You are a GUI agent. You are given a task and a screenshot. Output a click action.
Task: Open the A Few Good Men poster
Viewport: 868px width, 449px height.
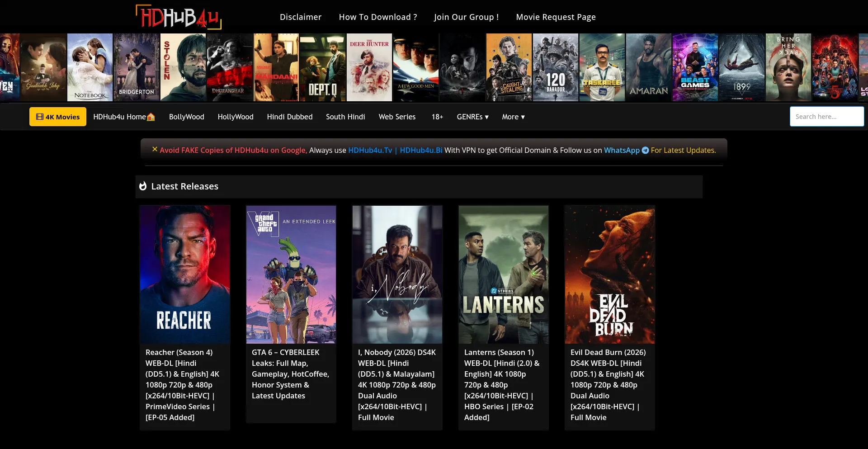pos(416,67)
